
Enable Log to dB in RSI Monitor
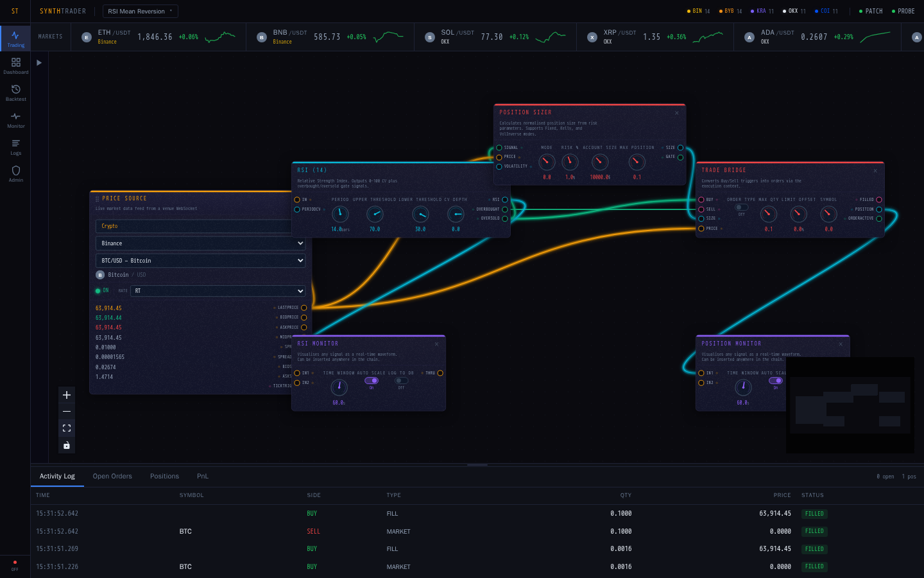[x=402, y=381]
